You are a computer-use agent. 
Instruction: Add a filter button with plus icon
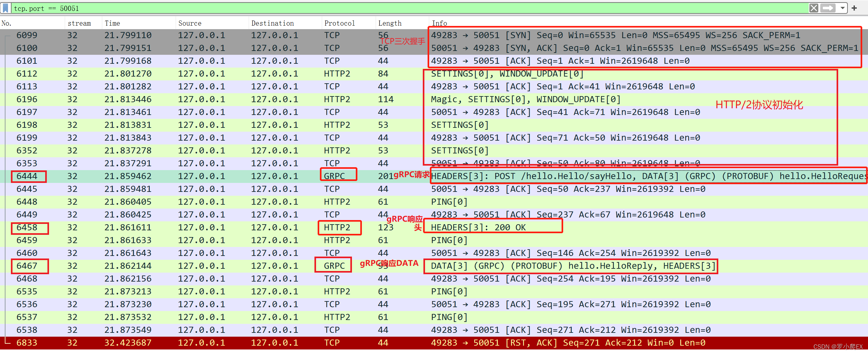(854, 8)
